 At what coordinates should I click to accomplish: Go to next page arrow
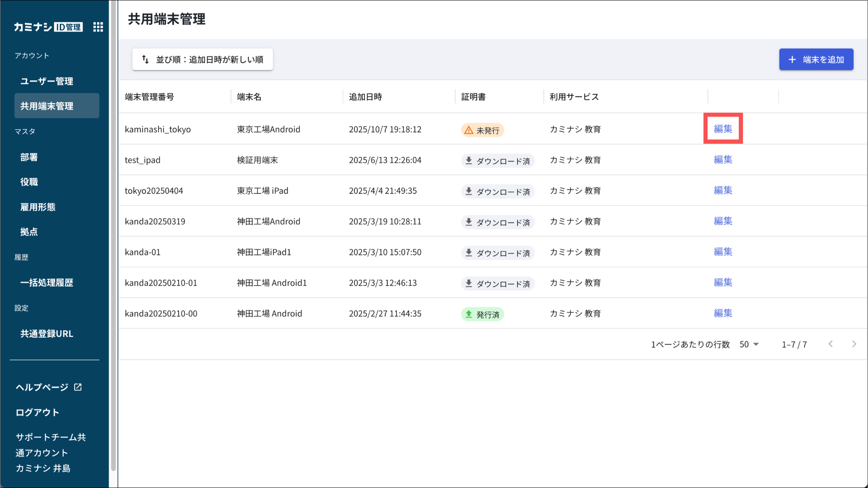[854, 344]
